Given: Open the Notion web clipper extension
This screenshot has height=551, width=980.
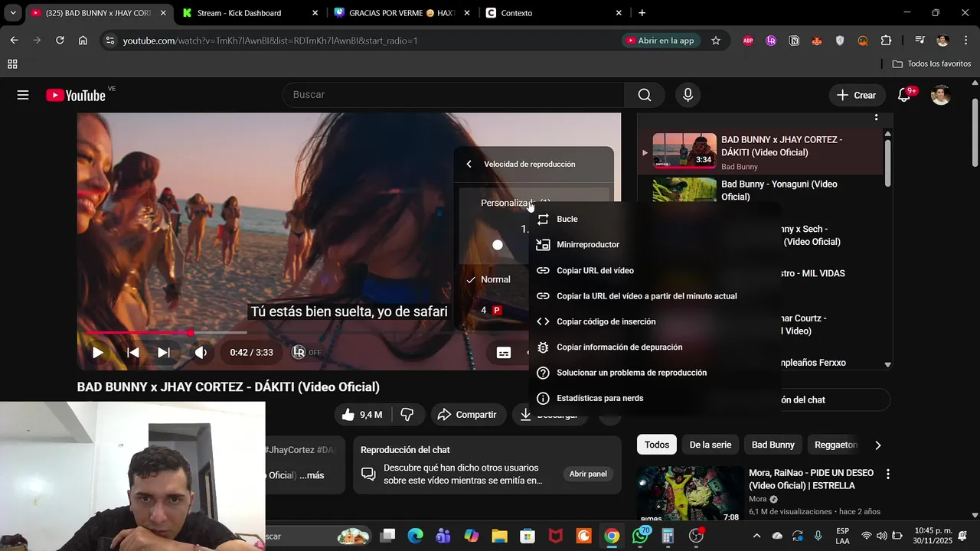Looking at the screenshot, I should [x=794, y=41].
